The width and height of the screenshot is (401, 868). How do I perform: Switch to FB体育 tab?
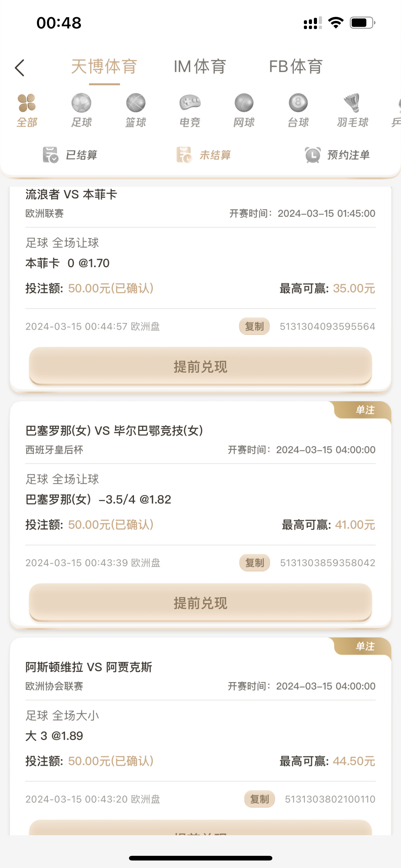(x=296, y=66)
